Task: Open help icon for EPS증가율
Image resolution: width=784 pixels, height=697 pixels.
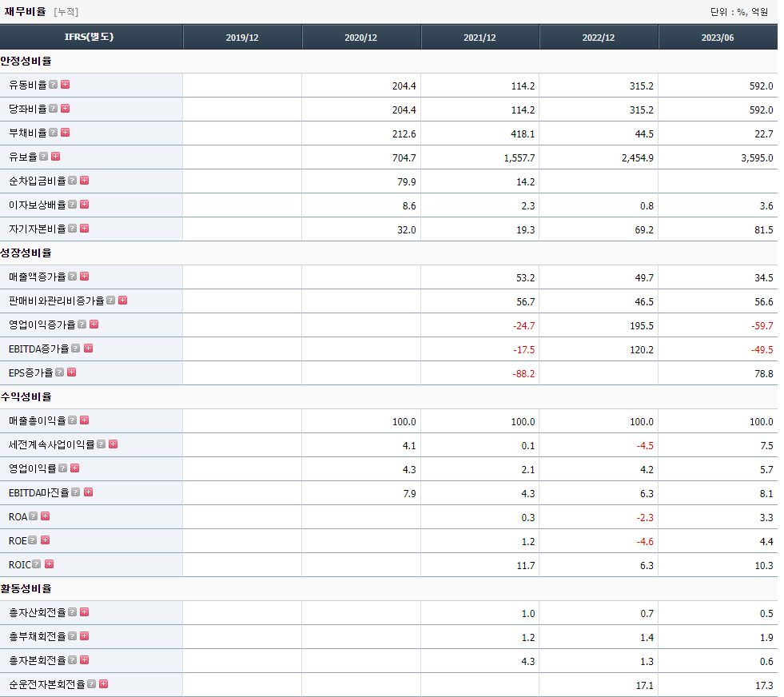Action: pos(59,372)
